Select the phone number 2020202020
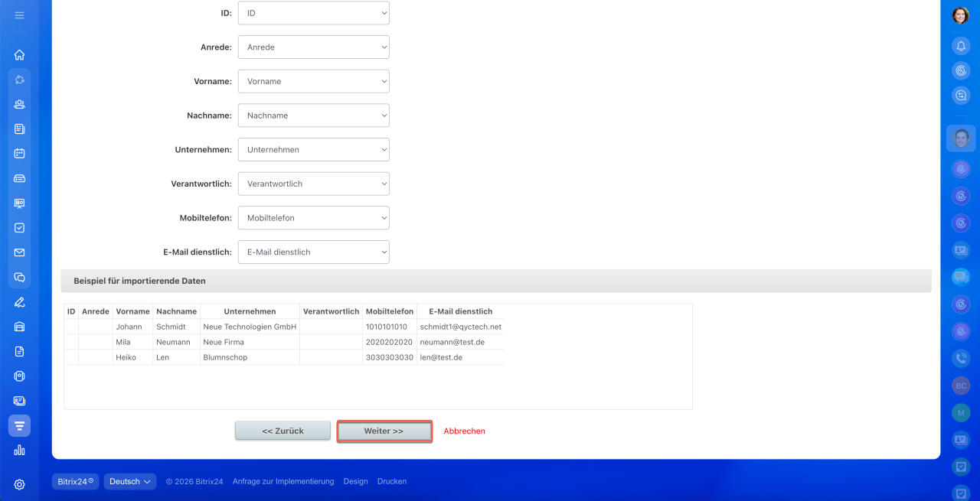 click(x=390, y=342)
